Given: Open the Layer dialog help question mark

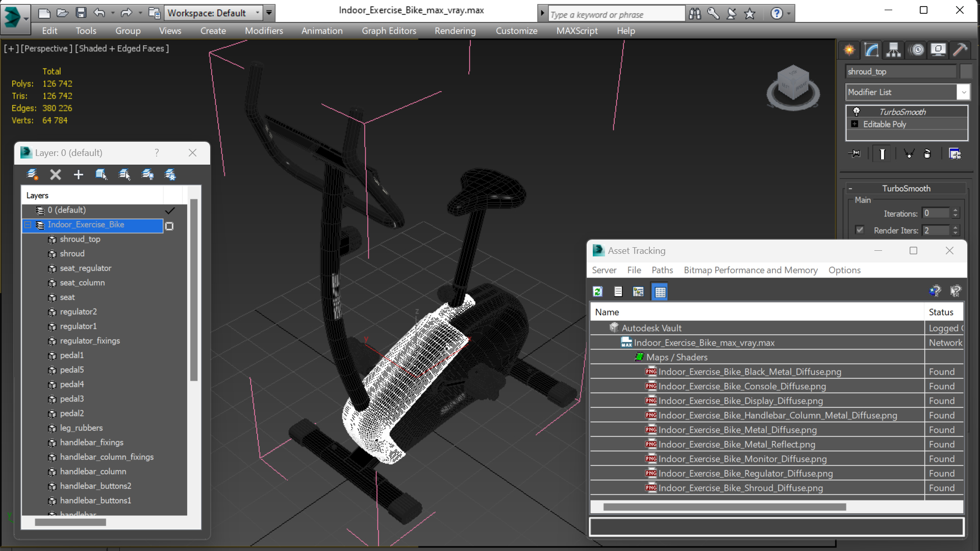Looking at the screenshot, I should [157, 152].
